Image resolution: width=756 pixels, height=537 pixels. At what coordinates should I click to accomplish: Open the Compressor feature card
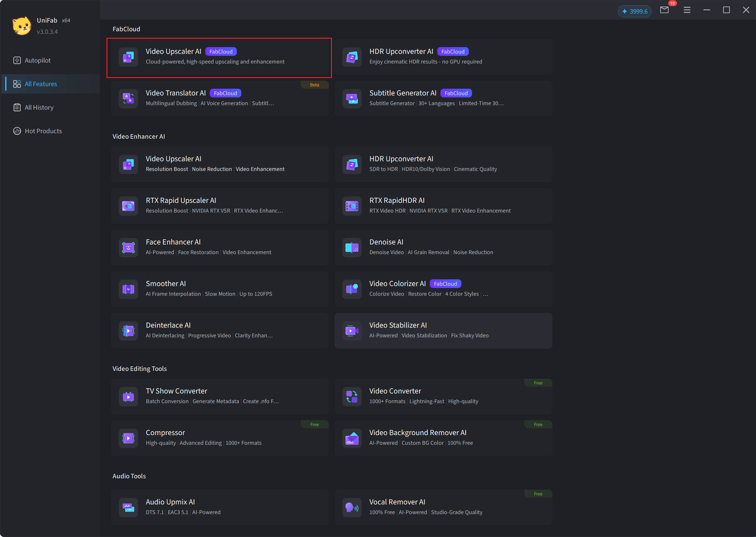(x=220, y=438)
